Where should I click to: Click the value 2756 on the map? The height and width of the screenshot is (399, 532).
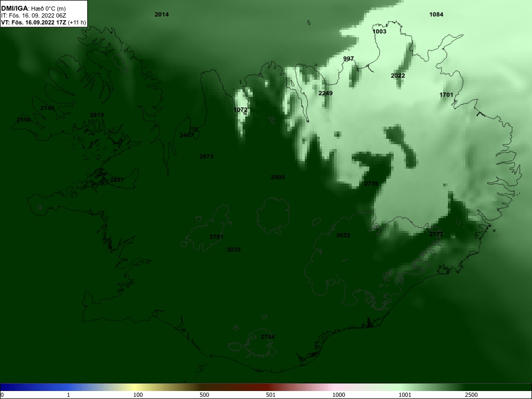click(x=371, y=184)
